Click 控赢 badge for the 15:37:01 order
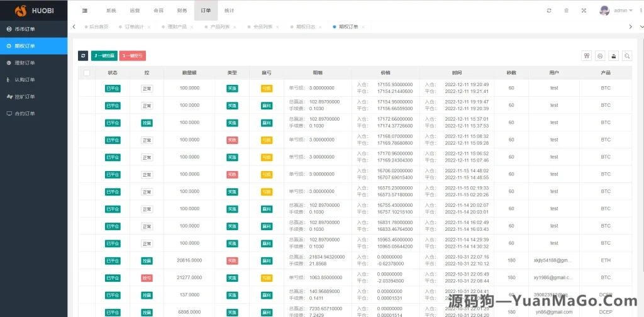The height and width of the screenshot is (317, 644). [147, 123]
